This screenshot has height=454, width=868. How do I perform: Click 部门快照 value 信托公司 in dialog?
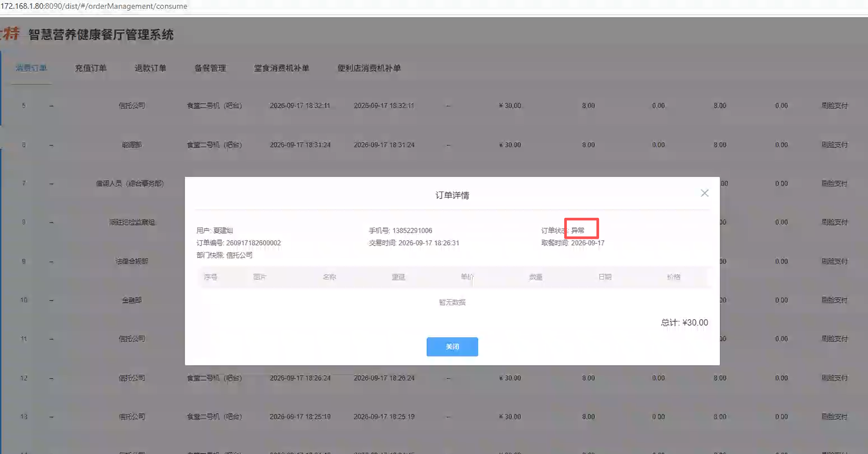239,255
